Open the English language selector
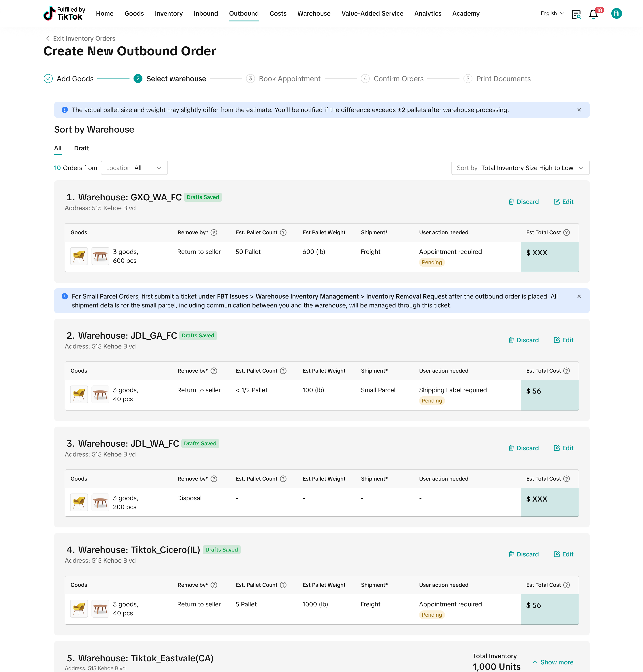This screenshot has width=643, height=672. click(552, 14)
